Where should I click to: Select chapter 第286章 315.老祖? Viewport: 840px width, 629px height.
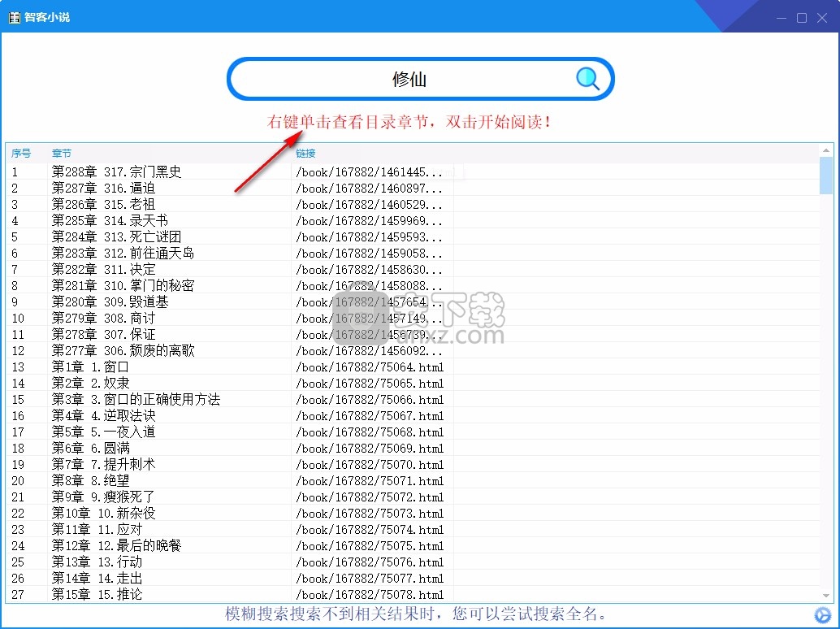(103, 204)
